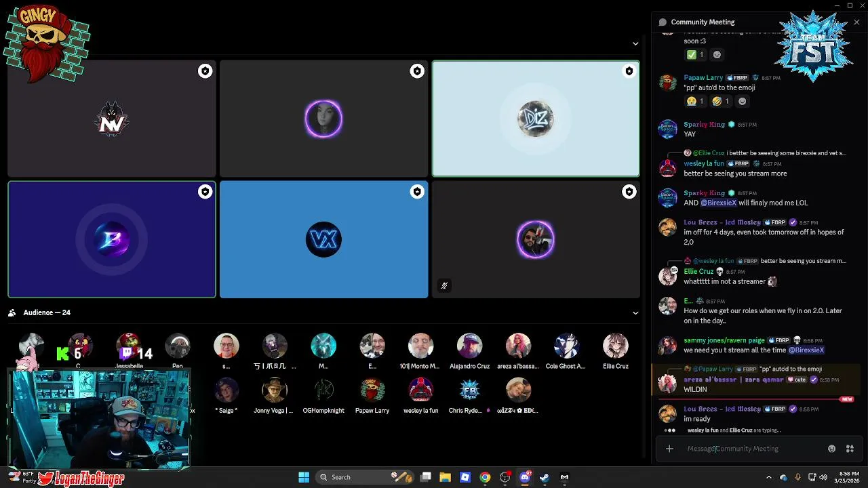This screenshot has width=868, height=488.
Task: Open the Windows Start menu
Action: pos(304,477)
